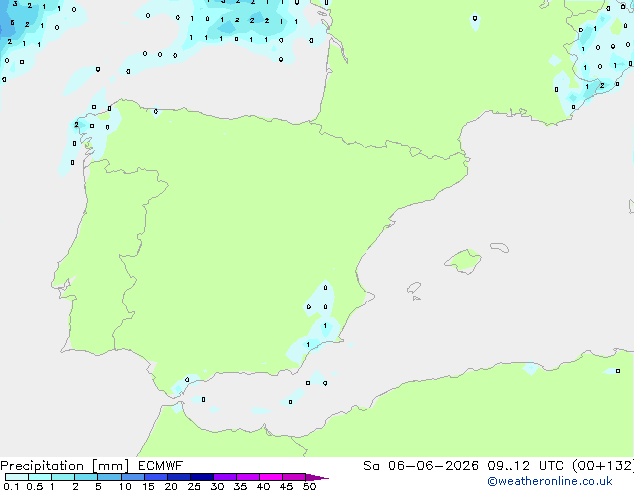Click the '09..12 UTC' time label
The height and width of the screenshot is (490, 634).
tap(525, 466)
